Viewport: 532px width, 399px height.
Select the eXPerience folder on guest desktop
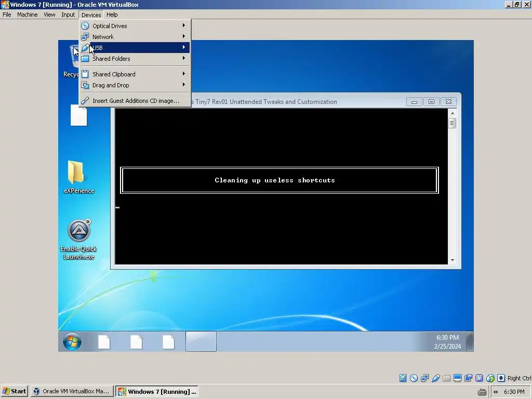point(79,177)
